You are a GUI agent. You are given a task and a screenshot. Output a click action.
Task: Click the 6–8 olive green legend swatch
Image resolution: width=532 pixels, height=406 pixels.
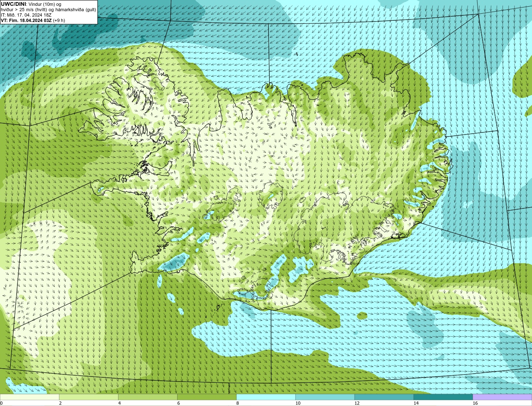click(207, 397)
